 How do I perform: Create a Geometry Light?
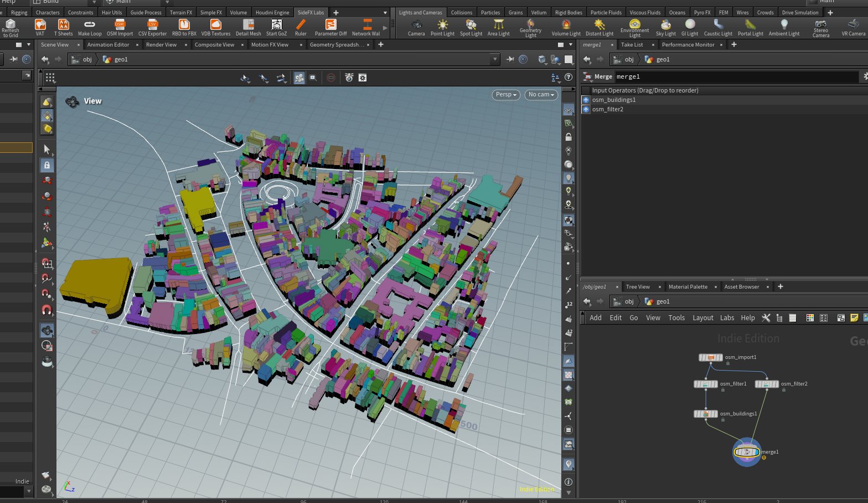(x=530, y=28)
